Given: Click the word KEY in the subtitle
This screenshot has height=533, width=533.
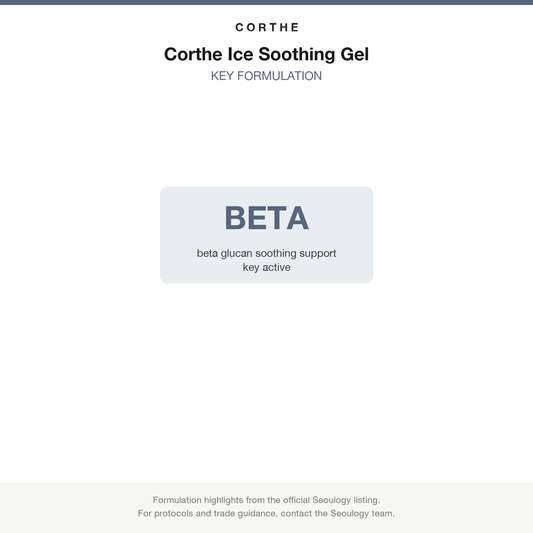Looking at the screenshot, I should coord(222,76).
